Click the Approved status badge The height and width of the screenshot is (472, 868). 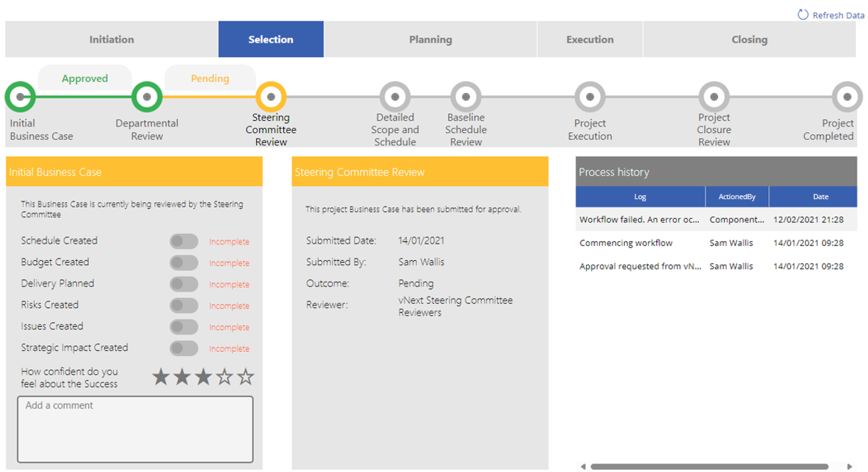[x=85, y=78]
